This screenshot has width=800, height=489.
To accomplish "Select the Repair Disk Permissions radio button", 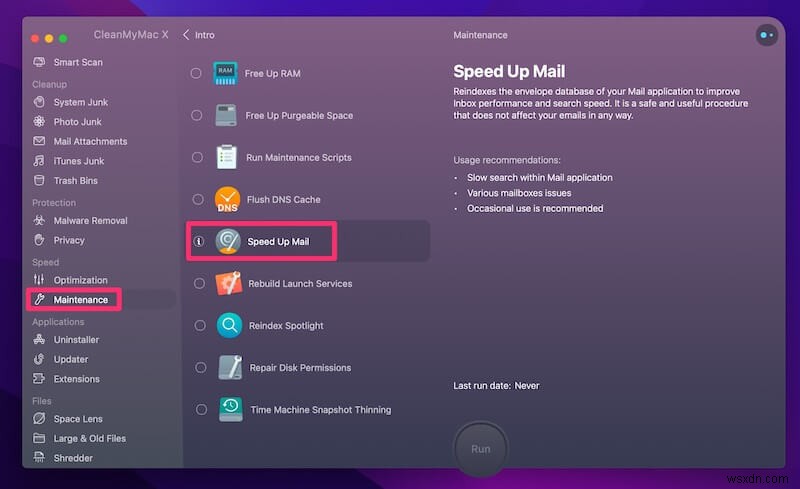I will tap(201, 368).
